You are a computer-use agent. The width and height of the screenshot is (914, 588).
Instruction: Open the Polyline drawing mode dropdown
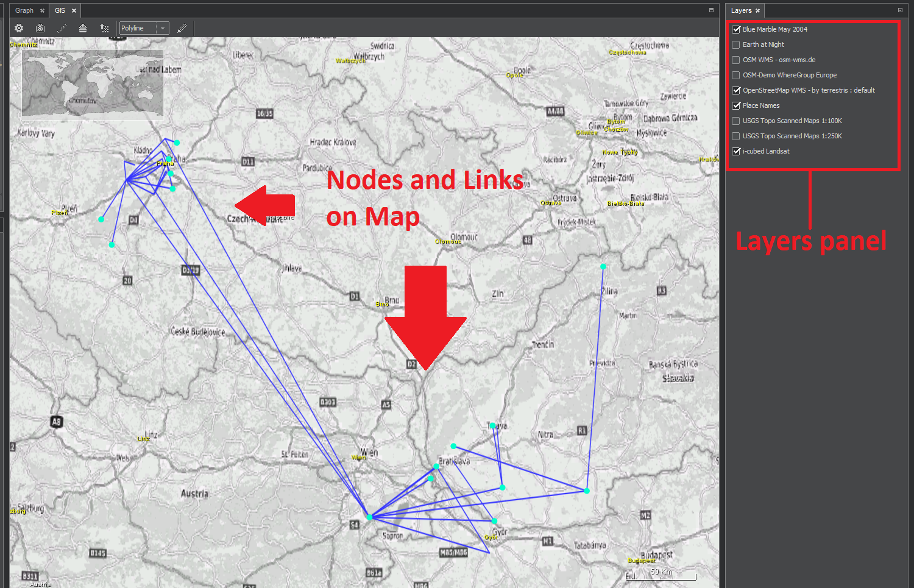162,28
